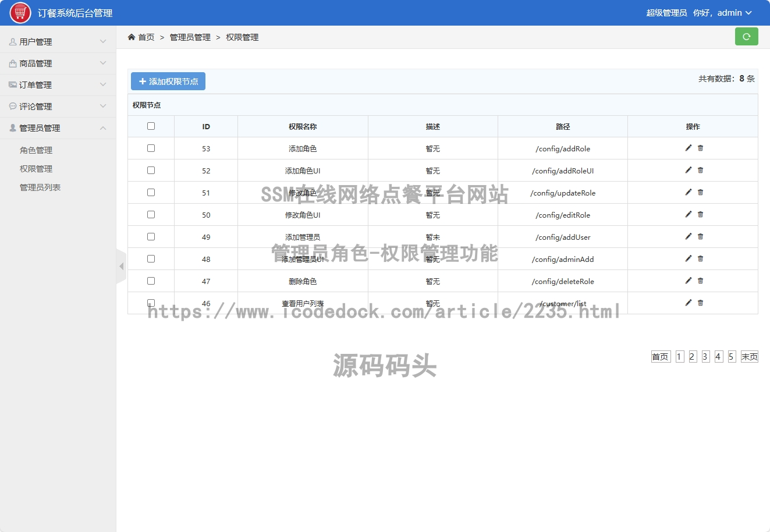Screen dimensions: 770x532
Task: Click the /config/addRoleUI path cell
Action: (x=563, y=171)
